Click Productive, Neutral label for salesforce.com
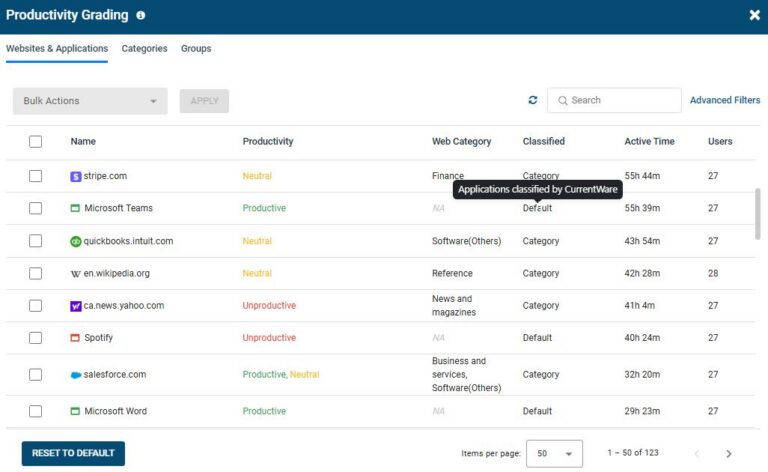The width and height of the screenshot is (768, 472). (x=281, y=375)
